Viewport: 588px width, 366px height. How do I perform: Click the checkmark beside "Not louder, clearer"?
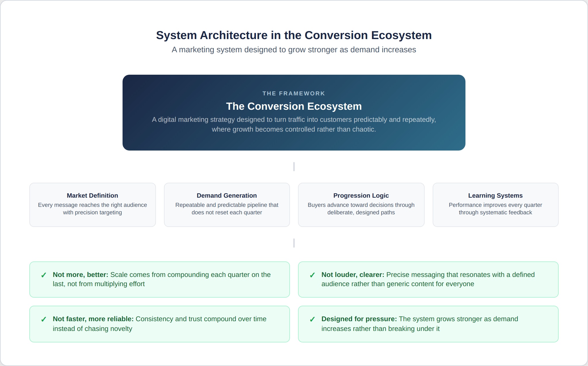[312, 275]
